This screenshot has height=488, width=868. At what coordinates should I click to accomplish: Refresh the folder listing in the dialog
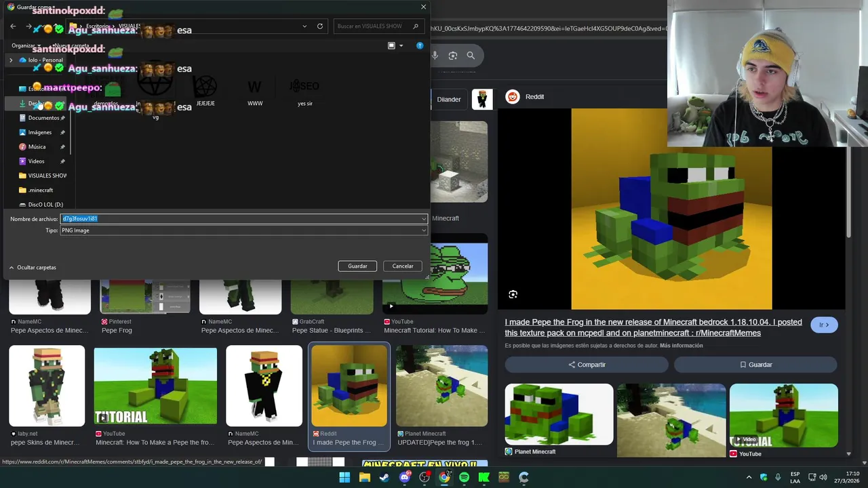(x=320, y=26)
